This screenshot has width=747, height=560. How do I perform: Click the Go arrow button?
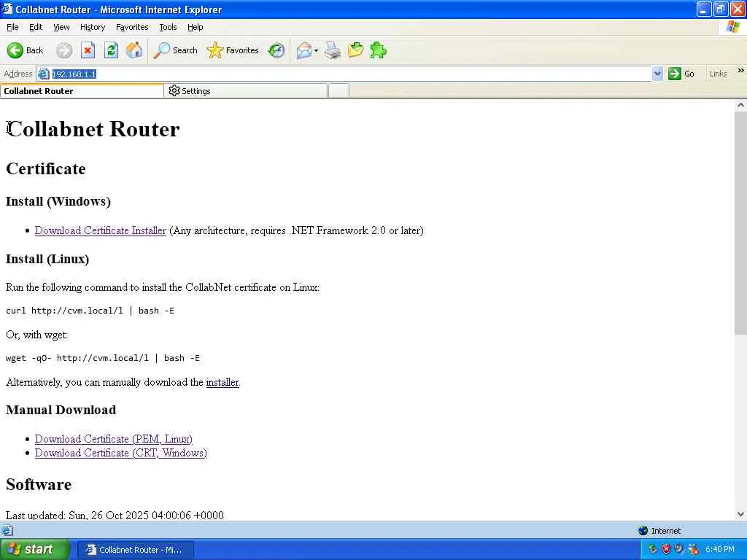[x=681, y=74]
